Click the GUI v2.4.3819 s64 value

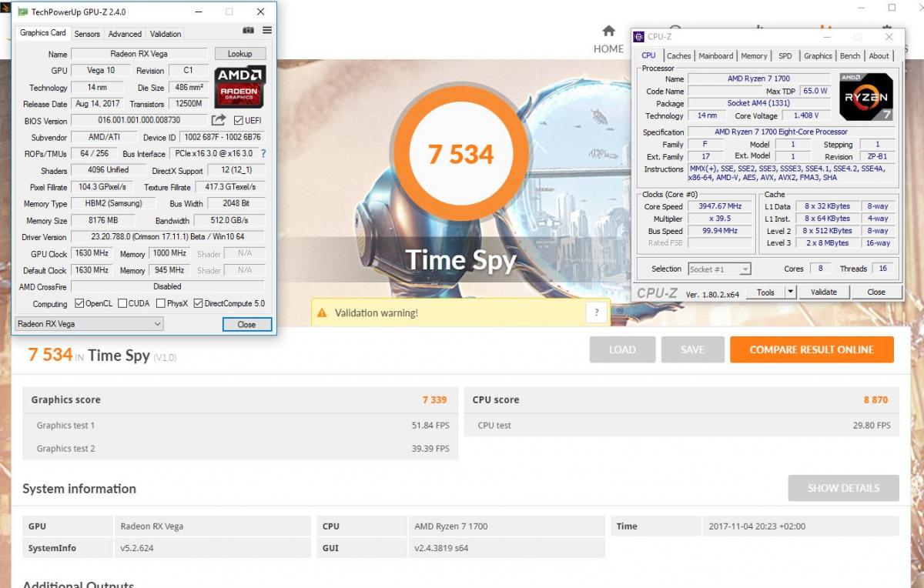coord(441,548)
